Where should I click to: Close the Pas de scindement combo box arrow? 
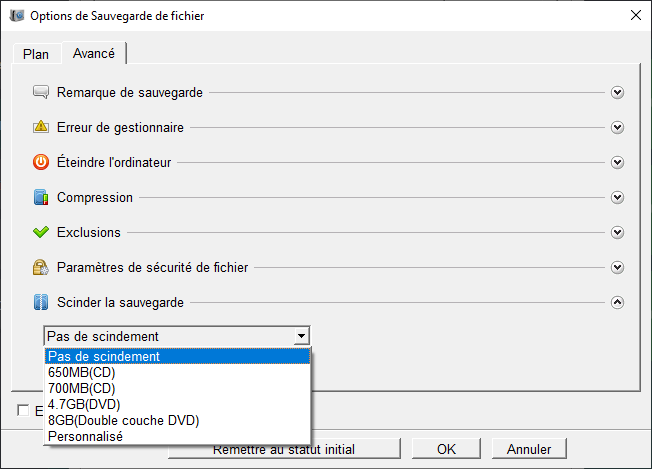pyautogui.click(x=301, y=336)
